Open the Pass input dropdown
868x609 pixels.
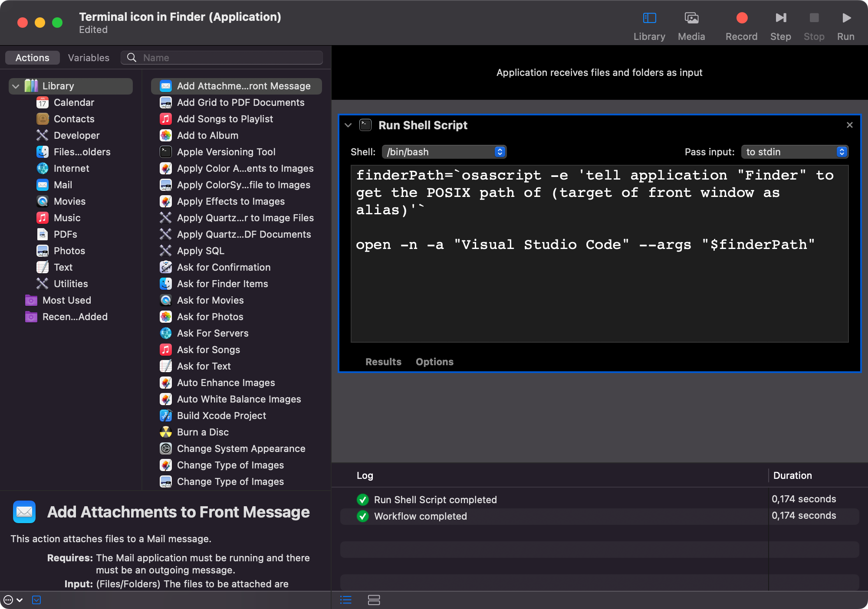click(x=794, y=152)
